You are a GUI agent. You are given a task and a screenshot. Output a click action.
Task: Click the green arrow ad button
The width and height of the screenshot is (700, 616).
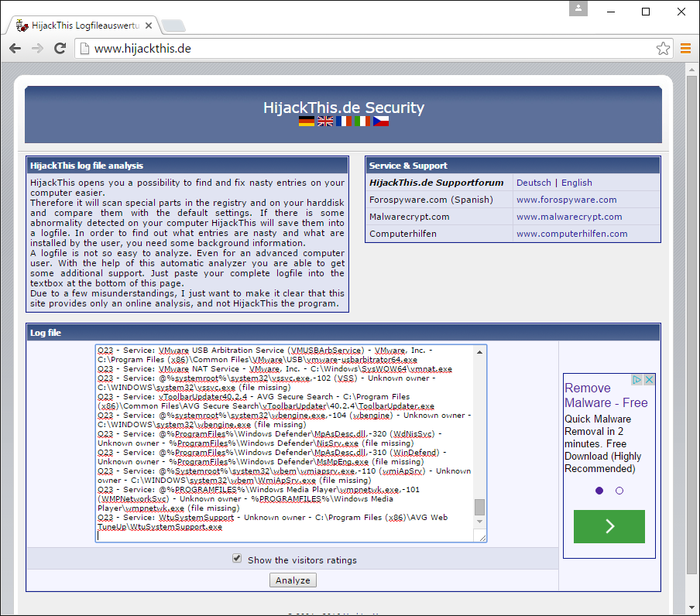(x=609, y=526)
